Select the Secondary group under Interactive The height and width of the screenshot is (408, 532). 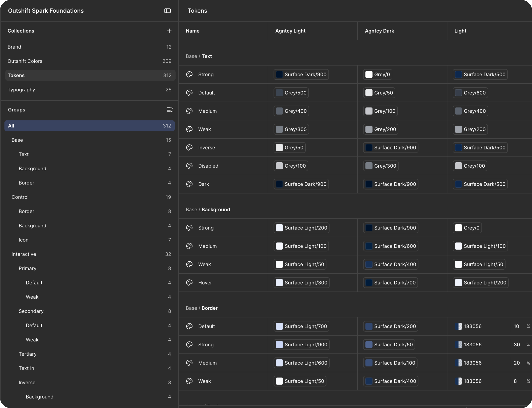90,311
